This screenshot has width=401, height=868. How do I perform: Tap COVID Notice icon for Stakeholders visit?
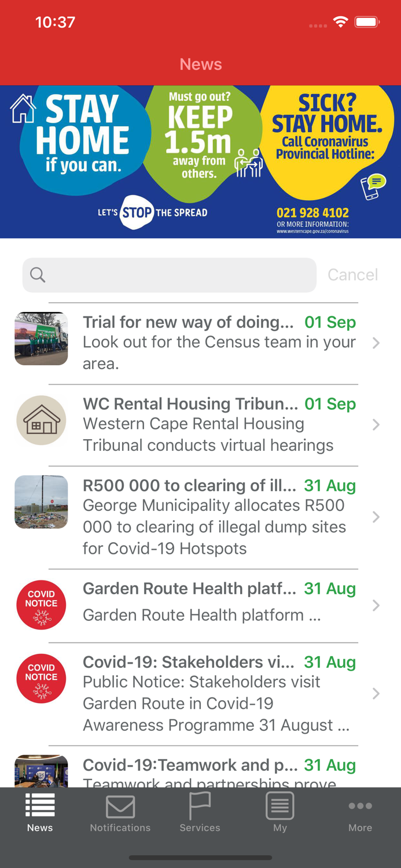(41, 678)
